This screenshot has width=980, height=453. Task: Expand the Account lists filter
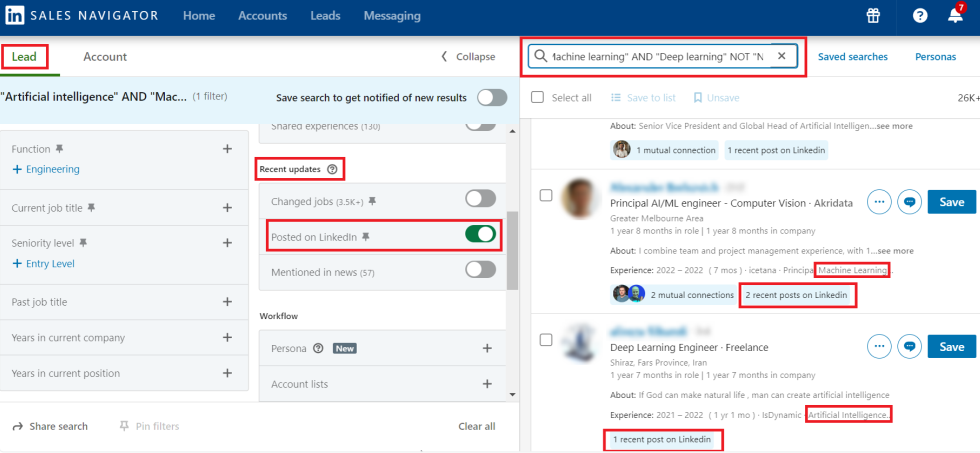(488, 384)
